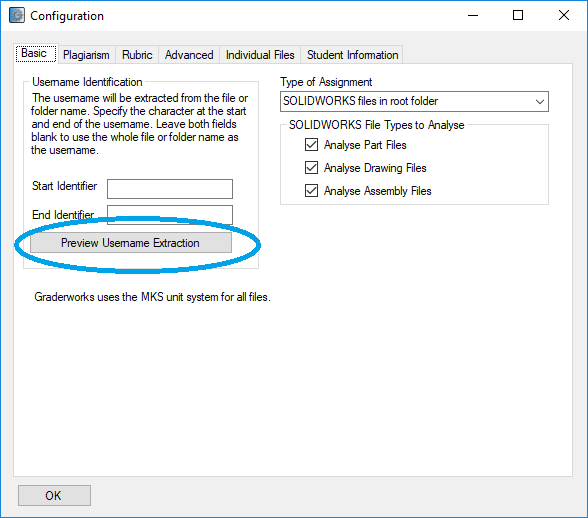Click the SOLIDWORKS files in root folder text
Screen dimensions: 588x518
coord(360,101)
